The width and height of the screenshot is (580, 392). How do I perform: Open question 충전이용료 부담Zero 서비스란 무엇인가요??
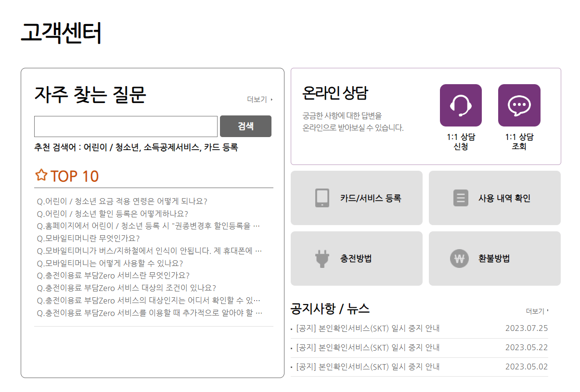tap(113, 276)
